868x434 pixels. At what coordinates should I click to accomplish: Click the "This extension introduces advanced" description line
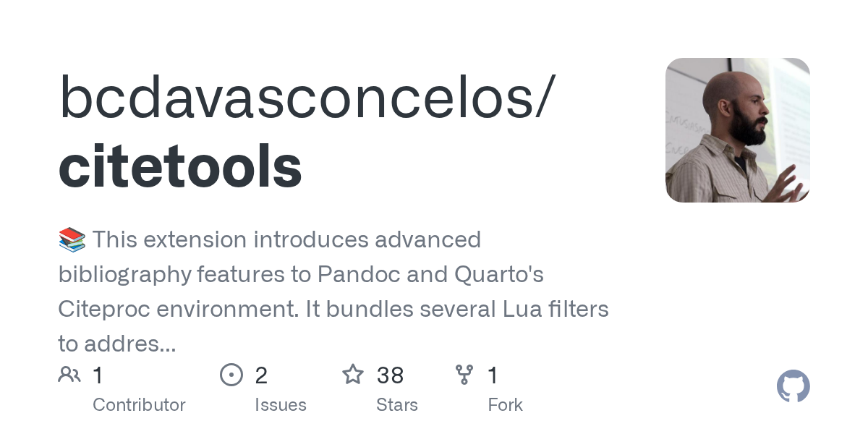pyautogui.click(x=286, y=239)
